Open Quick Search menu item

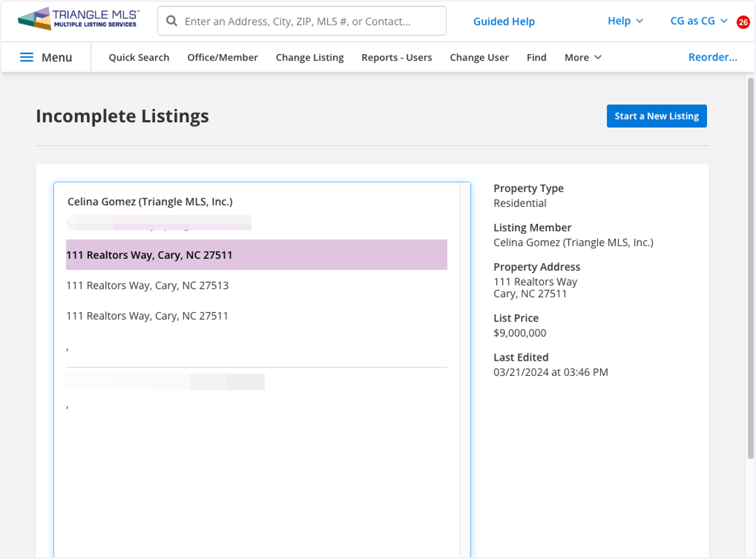(139, 57)
